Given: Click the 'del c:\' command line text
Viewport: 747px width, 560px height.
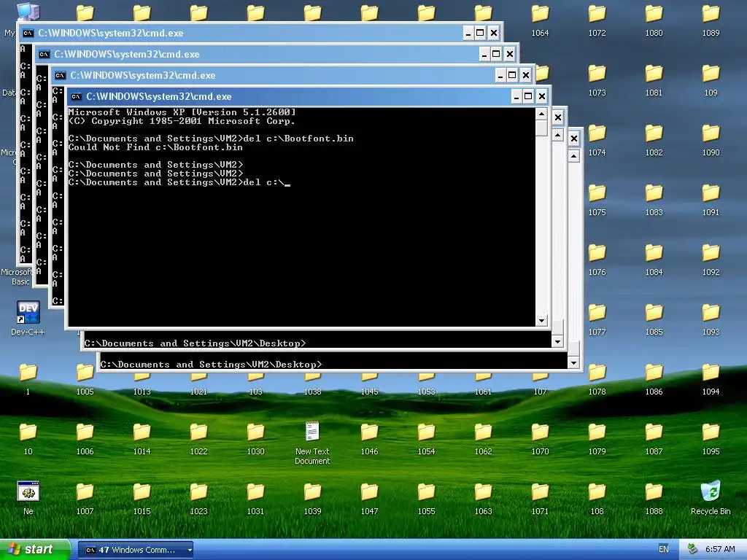Looking at the screenshot, I should pyautogui.click(x=263, y=182).
